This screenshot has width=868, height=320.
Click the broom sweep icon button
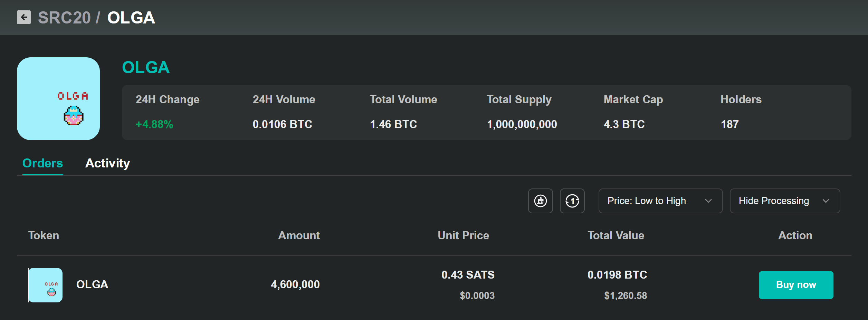[540, 201]
